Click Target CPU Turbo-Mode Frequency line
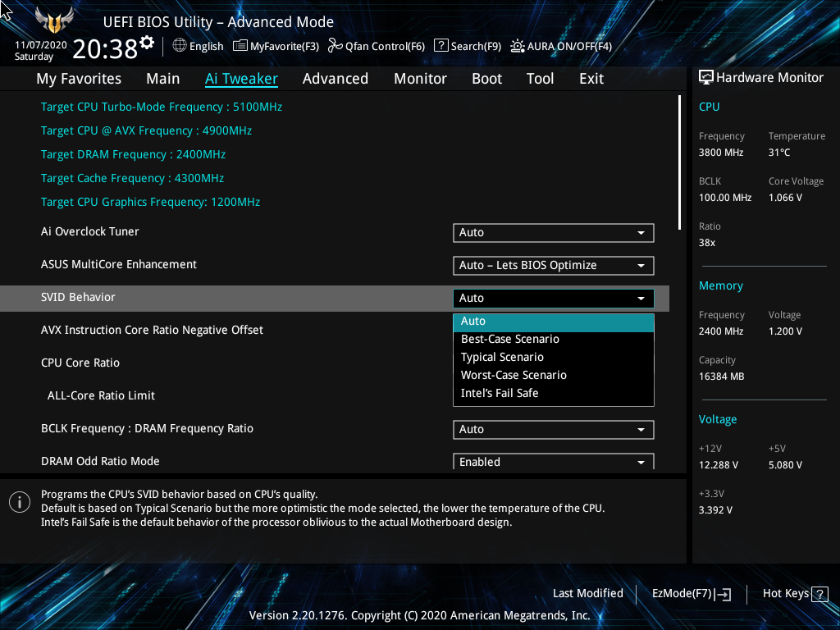 point(162,107)
